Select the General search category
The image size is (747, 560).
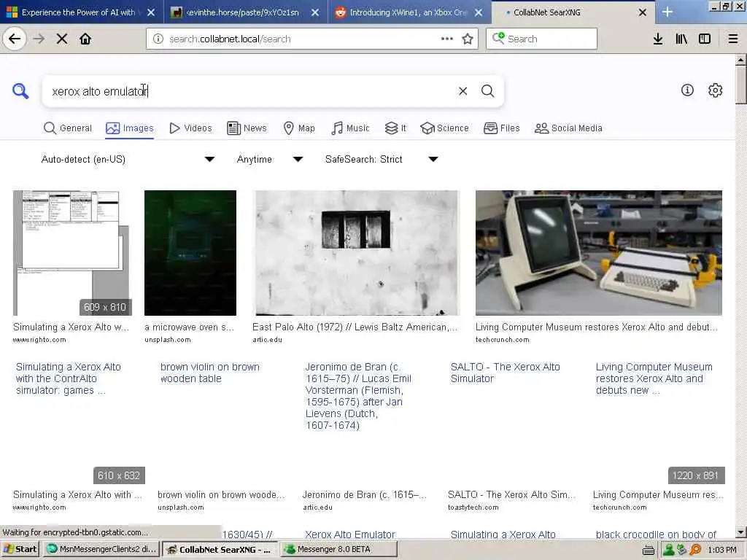click(x=68, y=128)
